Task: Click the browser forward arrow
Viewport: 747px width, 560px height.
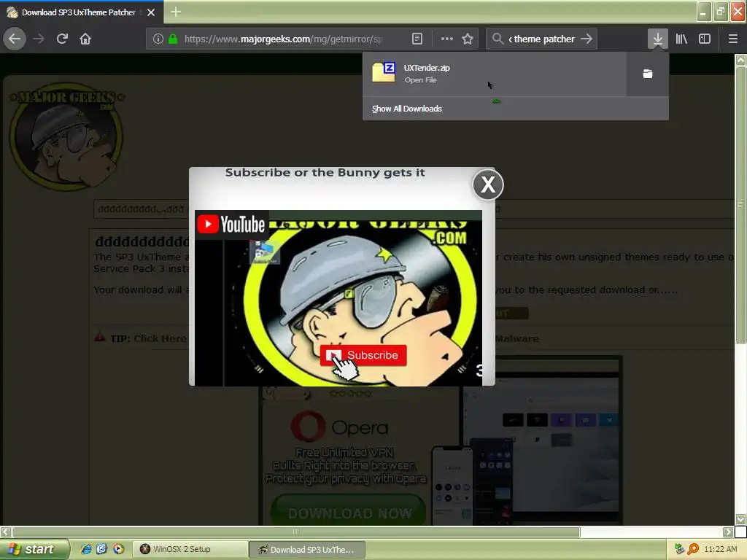Action: (x=39, y=39)
